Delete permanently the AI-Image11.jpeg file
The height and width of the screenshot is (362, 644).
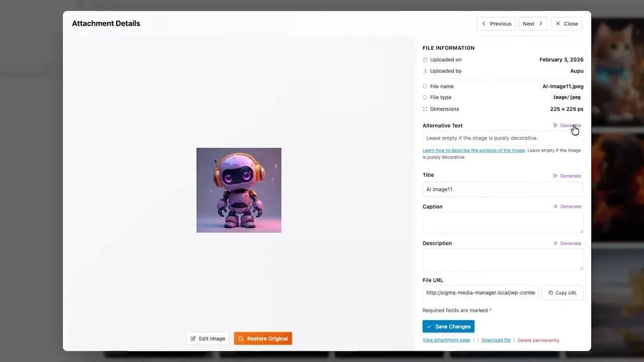point(538,340)
